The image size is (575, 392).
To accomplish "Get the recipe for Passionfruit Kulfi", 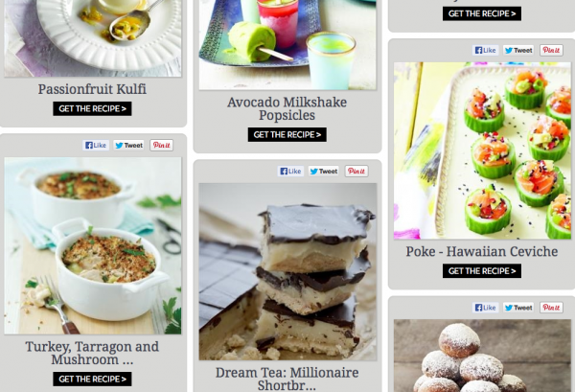I will coord(92,109).
